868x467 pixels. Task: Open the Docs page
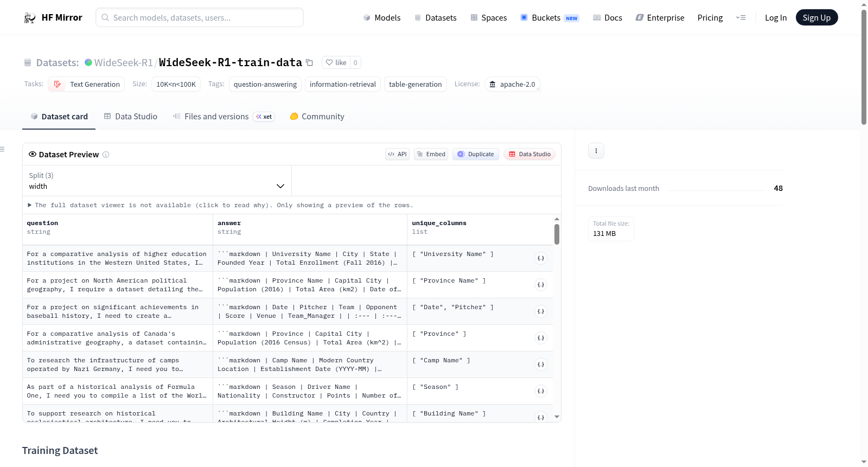[x=608, y=18]
